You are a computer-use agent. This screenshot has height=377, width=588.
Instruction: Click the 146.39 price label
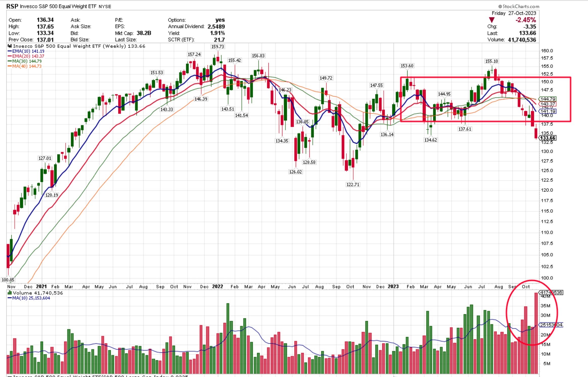tap(201, 99)
